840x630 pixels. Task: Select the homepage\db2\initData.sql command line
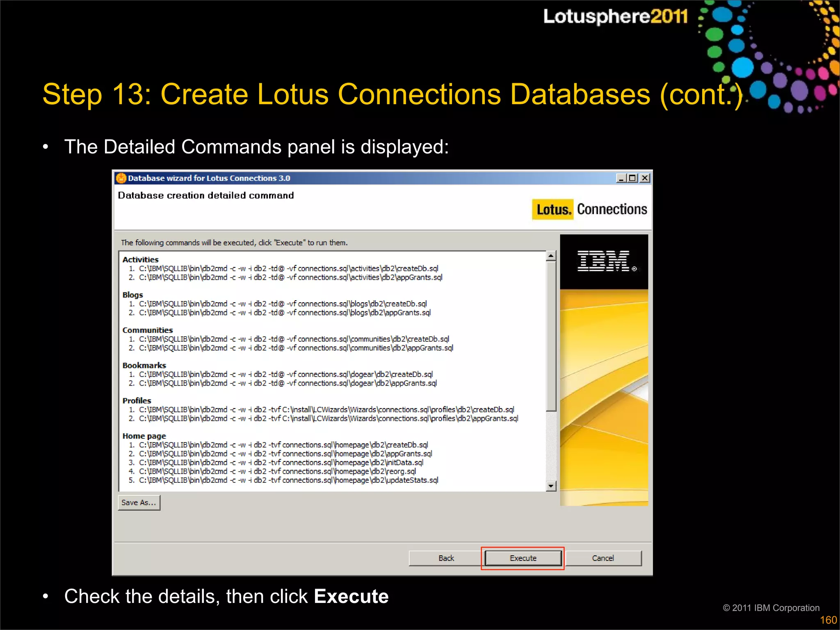click(x=276, y=463)
